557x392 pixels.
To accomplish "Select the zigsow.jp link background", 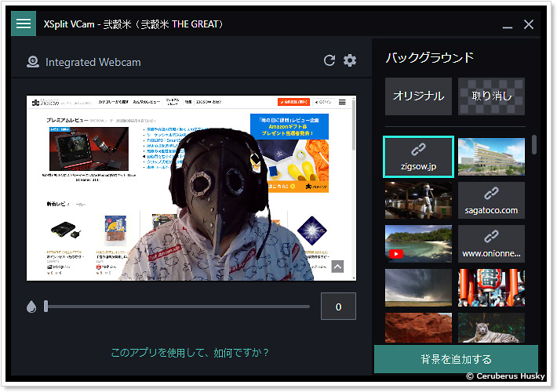I will coord(418,157).
